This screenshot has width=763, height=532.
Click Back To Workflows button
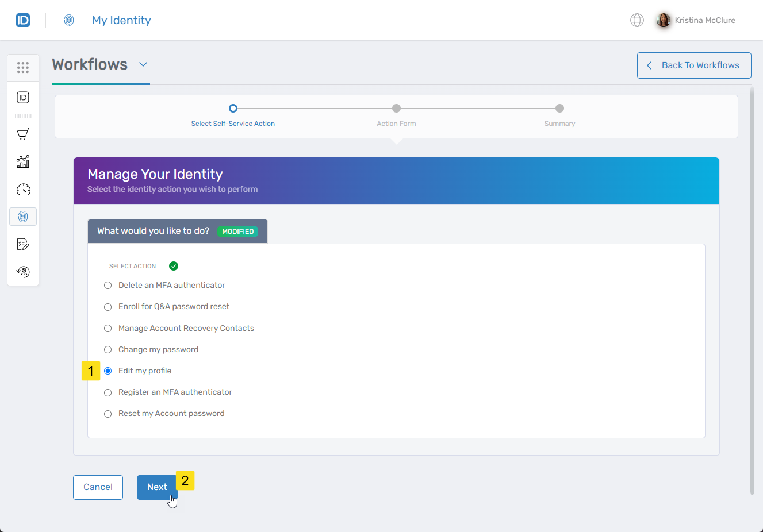click(693, 65)
